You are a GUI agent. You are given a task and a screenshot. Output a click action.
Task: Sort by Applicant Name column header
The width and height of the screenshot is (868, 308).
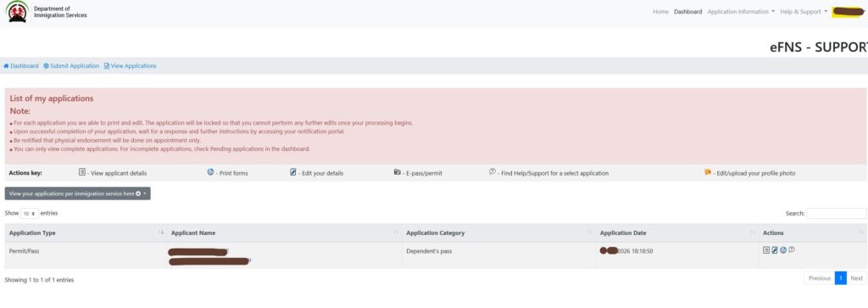[x=284, y=232]
